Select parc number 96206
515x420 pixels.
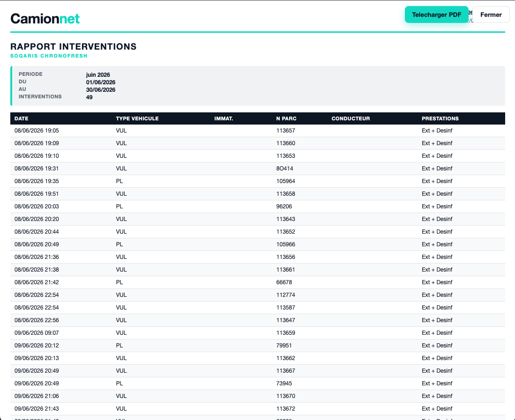click(284, 206)
